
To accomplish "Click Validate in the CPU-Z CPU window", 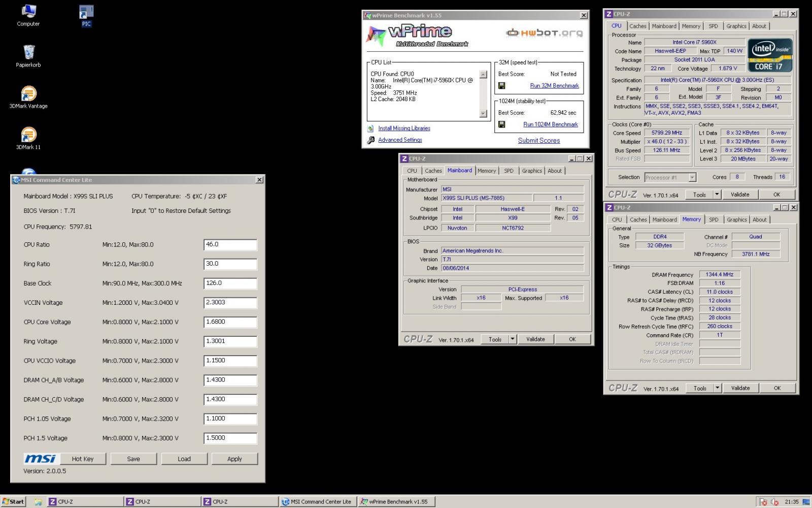I will click(x=740, y=195).
